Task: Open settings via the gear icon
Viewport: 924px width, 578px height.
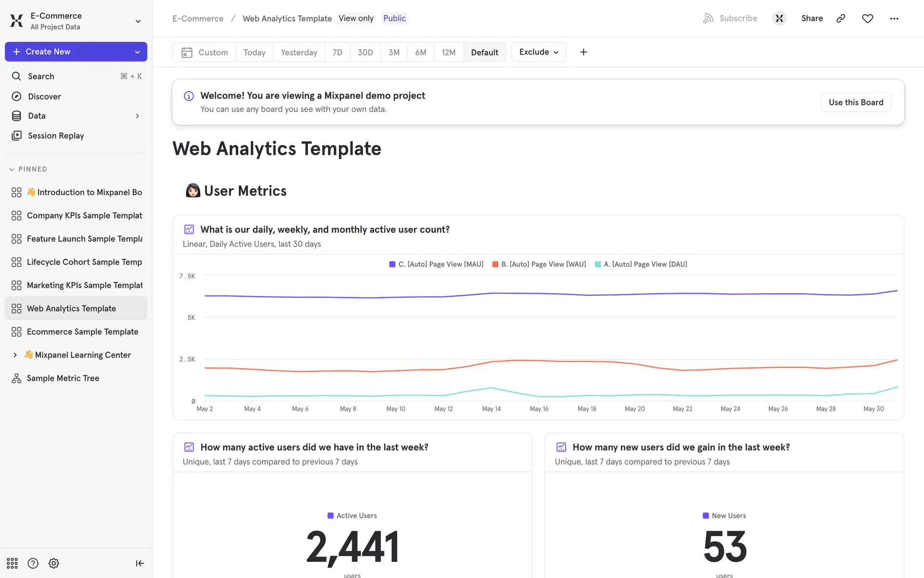Action: coord(54,563)
